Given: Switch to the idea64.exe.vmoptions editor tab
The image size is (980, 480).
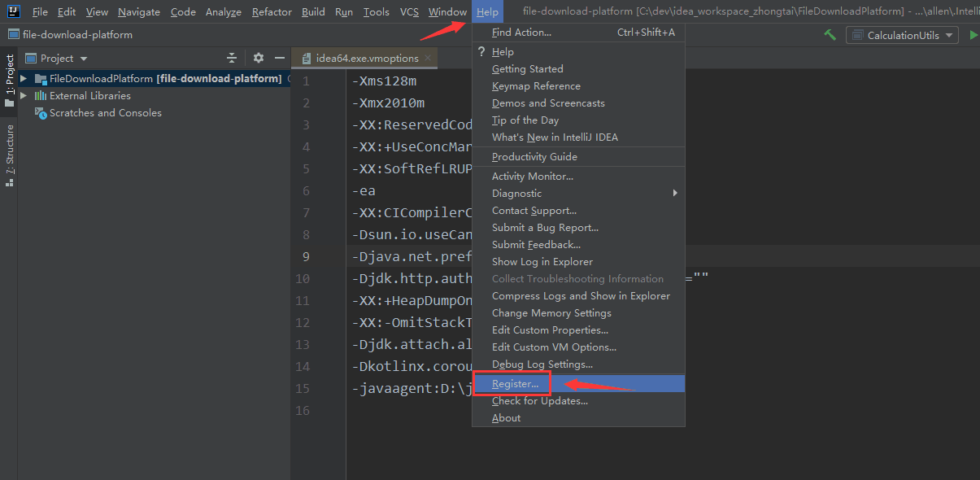Looking at the screenshot, I should [364, 58].
